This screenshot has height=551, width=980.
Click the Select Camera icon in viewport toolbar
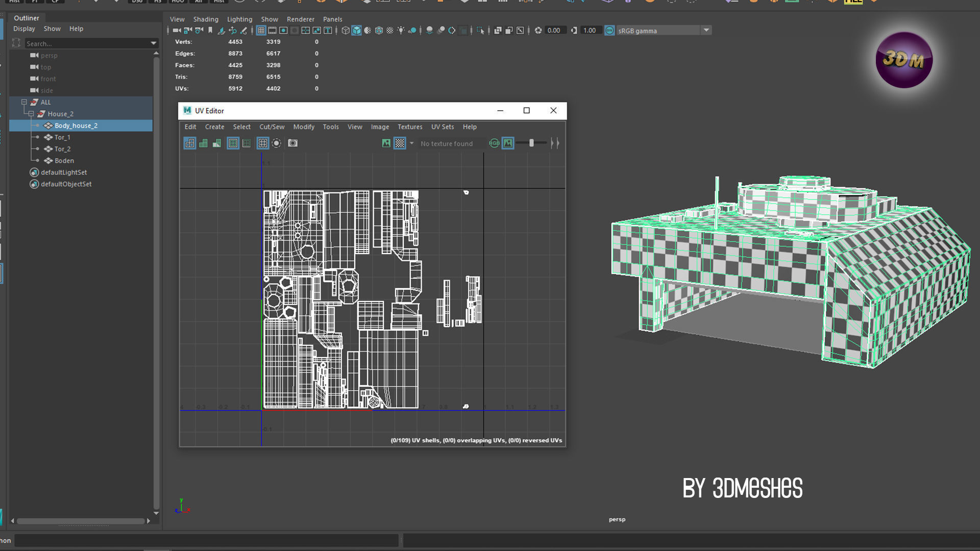(x=176, y=31)
